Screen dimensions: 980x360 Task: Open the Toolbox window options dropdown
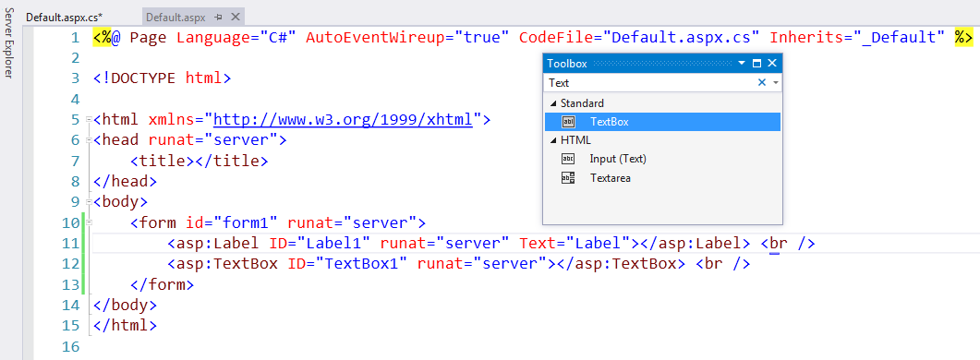742,63
